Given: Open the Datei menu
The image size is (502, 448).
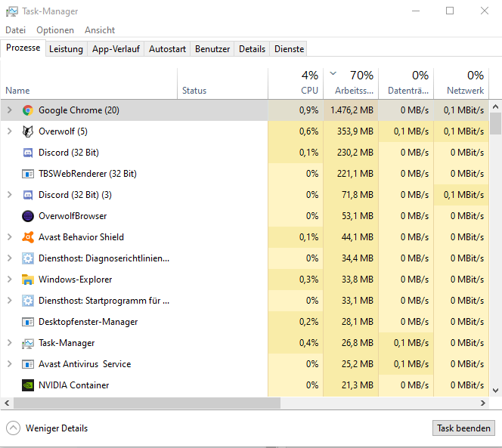Looking at the screenshot, I should [x=15, y=30].
